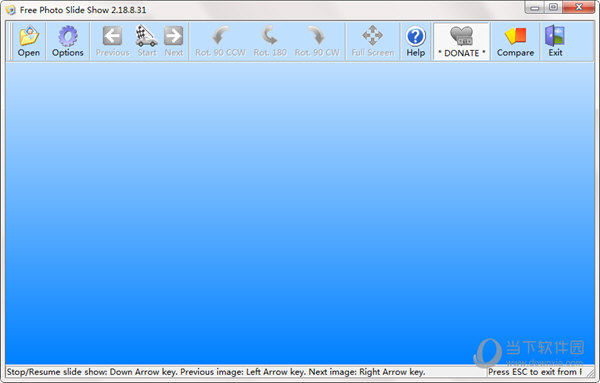Launch the Compare tool

tap(515, 41)
